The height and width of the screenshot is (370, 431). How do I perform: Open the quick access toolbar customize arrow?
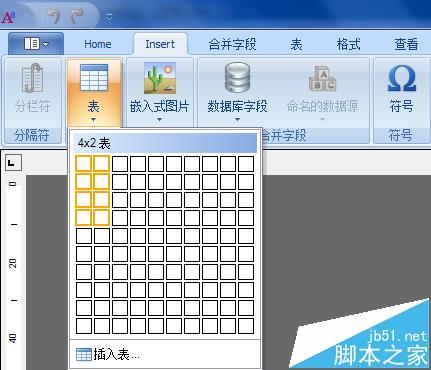(109, 17)
